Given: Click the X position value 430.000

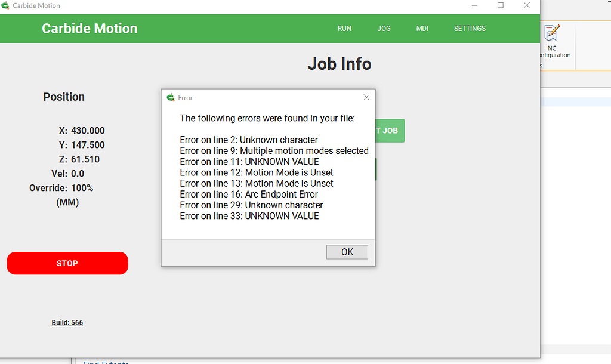Looking at the screenshot, I should coord(88,131).
